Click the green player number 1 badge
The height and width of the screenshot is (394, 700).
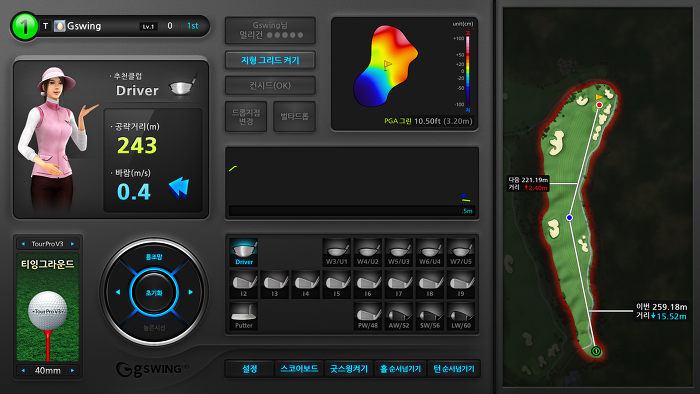pyautogui.click(x=25, y=26)
